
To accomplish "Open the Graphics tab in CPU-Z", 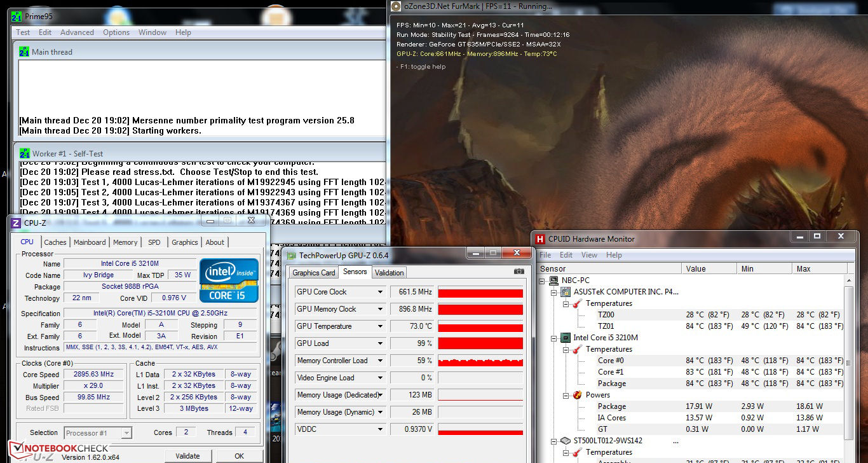I will point(185,242).
